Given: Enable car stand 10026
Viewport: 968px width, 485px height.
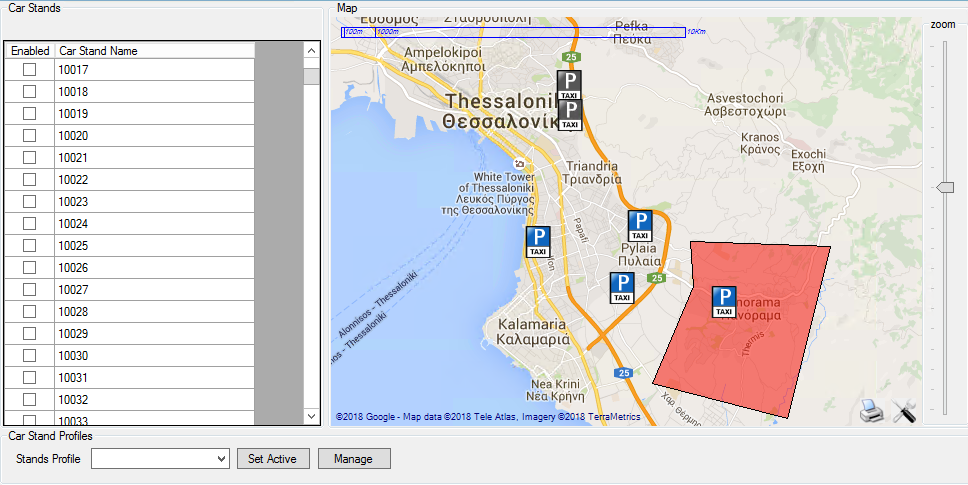Looking at the screenshot, I should tap(29, 268).
